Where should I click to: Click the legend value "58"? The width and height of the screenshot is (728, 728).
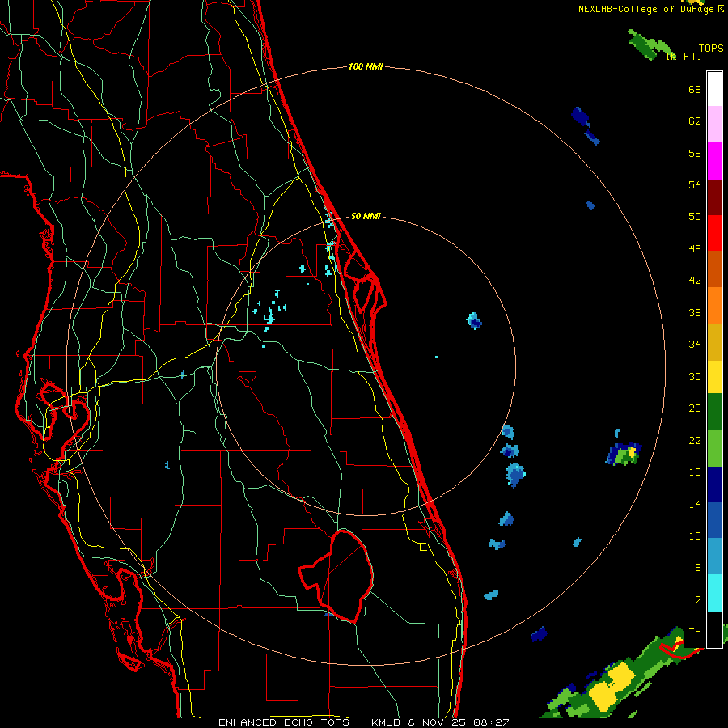pyautogui.click(x=695, y=153)
